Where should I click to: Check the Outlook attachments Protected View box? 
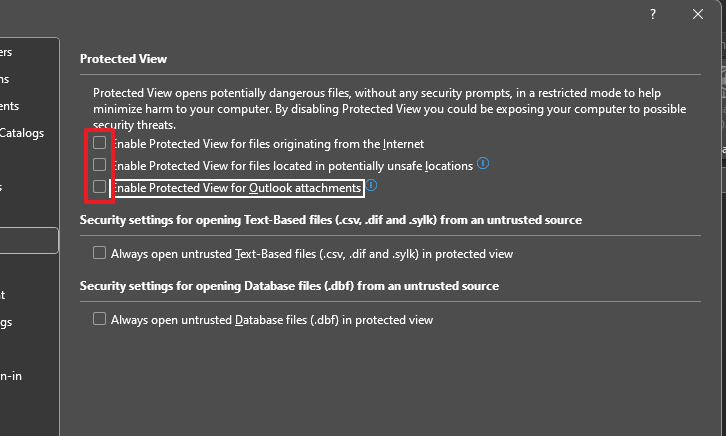[99, 187]
